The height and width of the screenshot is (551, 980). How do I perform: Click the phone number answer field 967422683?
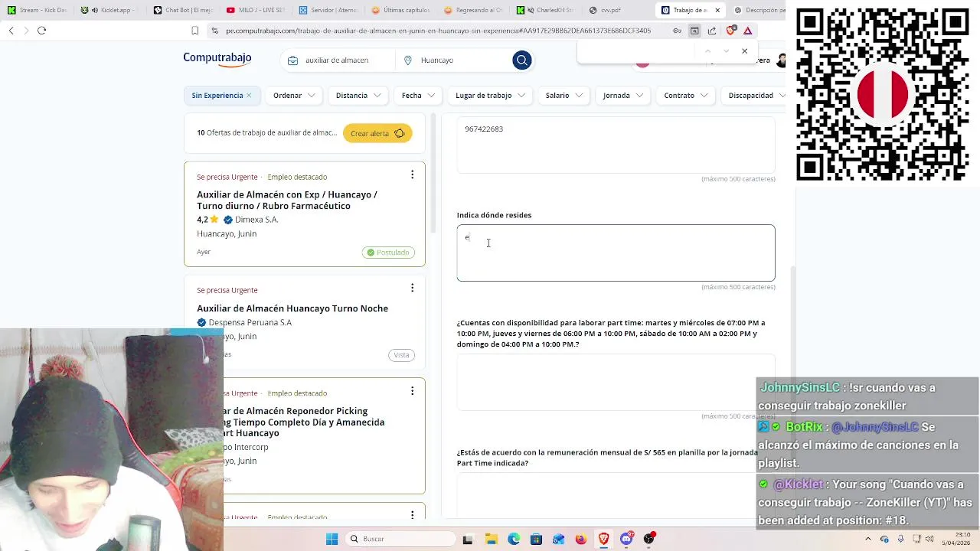pos(616,145)
